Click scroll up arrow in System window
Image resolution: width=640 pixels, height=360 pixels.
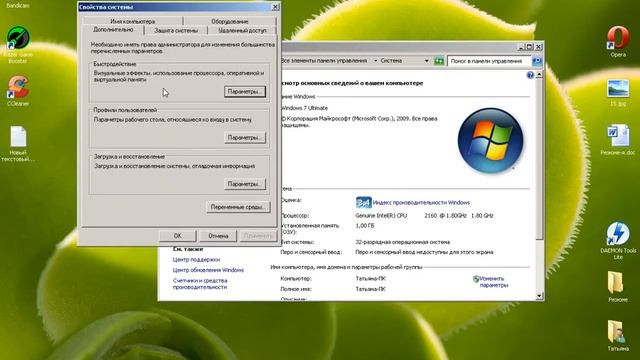point(539,75)
